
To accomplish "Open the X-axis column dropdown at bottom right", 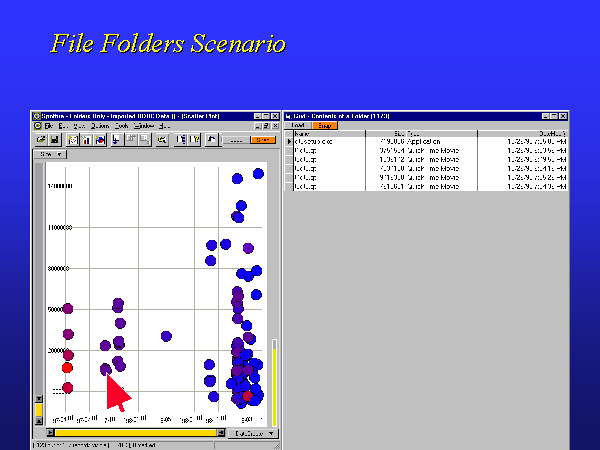I will 248,433.
